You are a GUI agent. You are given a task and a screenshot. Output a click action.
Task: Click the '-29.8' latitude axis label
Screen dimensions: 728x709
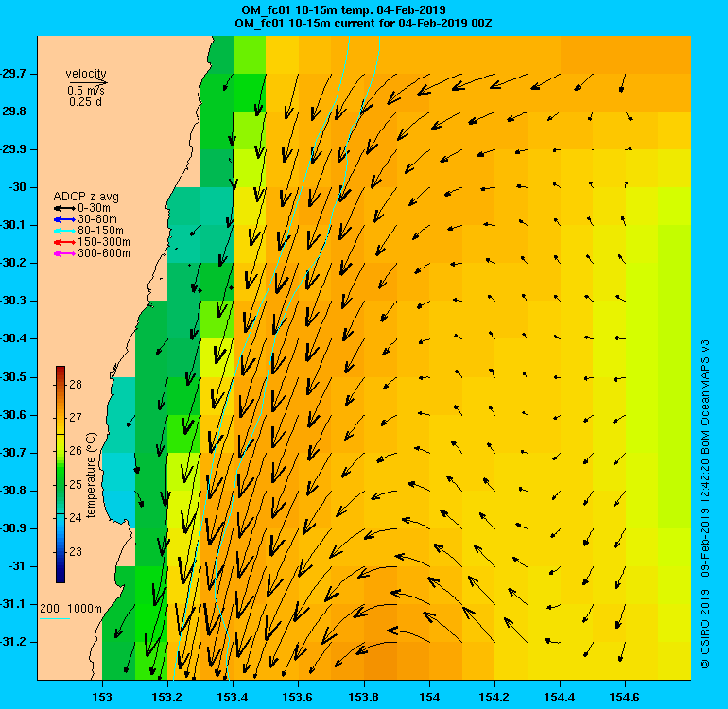[12, 112]
